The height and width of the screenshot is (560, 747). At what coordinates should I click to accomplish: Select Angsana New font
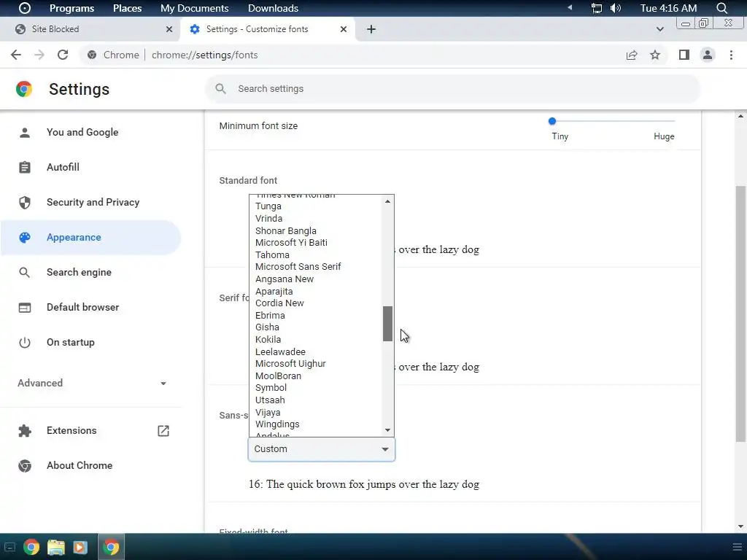316,279
